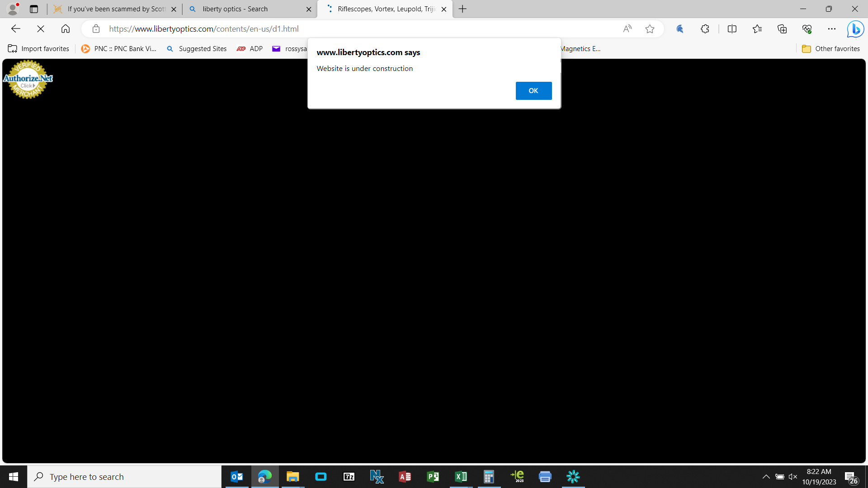The width and height of the screenshot is (868, 488).
Task: Click the Authorize.Net verified merchant seal
Action: (28, 79)
